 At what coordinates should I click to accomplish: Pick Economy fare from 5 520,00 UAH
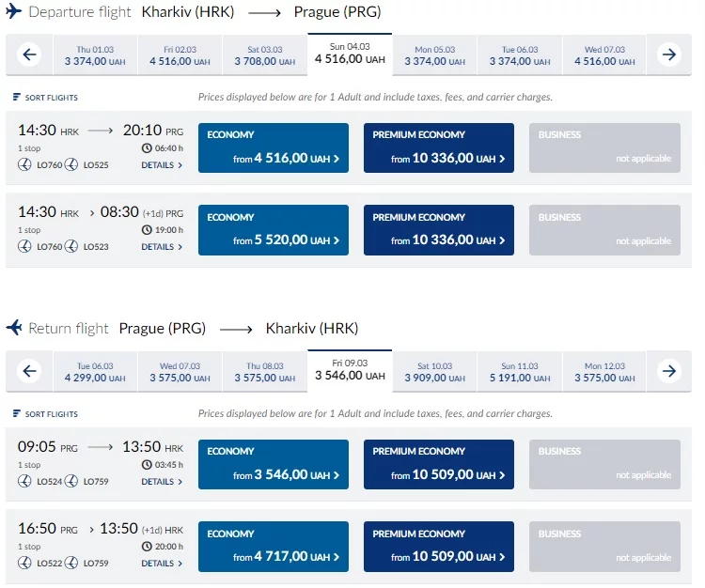pos(274,230)
